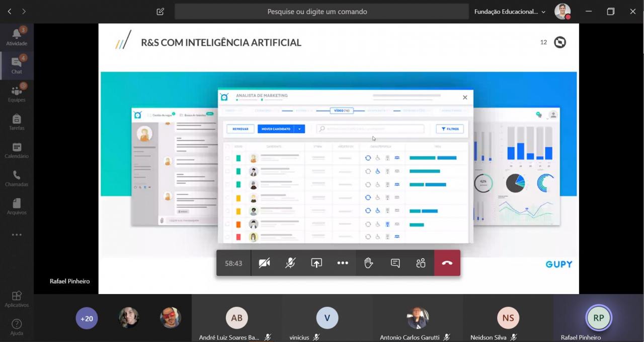Image resolution: width=644 pixels, height=342 pixels.
Task: Go to Equipes in the sidebar
Action: 17,93
